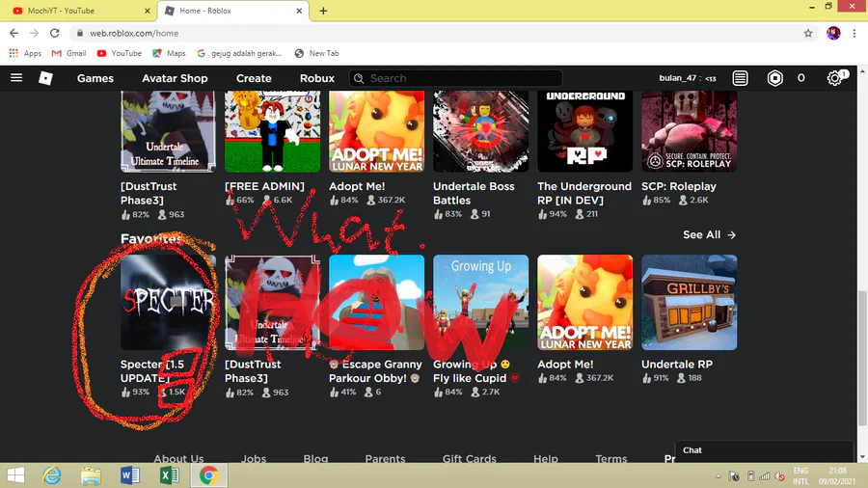Open a new Chrome tab
The image size is (868, 488).
click(323, 11)
